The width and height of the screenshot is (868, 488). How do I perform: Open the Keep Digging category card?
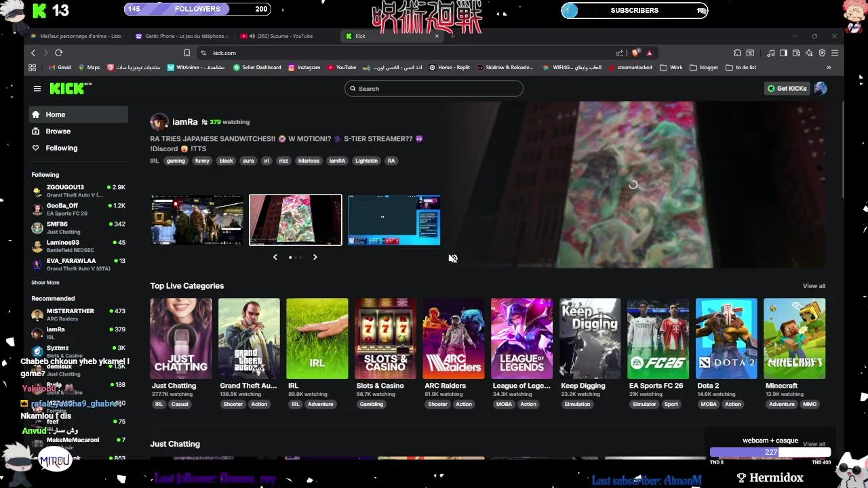(x=590, y=339)
